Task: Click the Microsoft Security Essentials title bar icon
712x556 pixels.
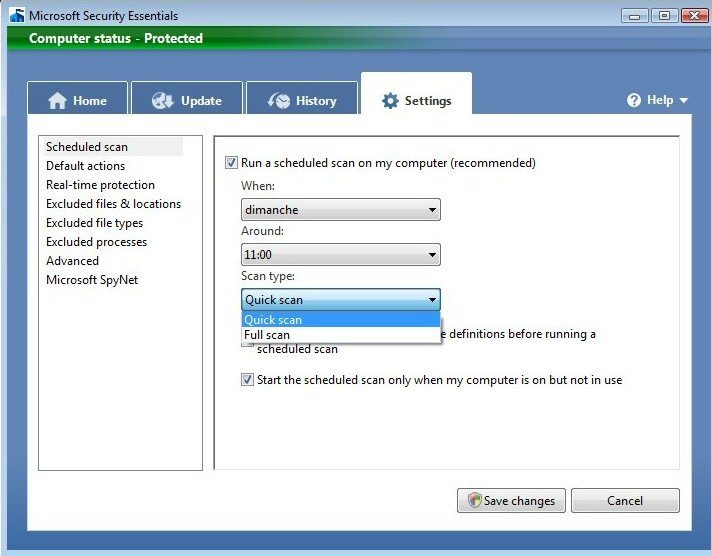Action: pyautogui.click(x=17, y=15)
